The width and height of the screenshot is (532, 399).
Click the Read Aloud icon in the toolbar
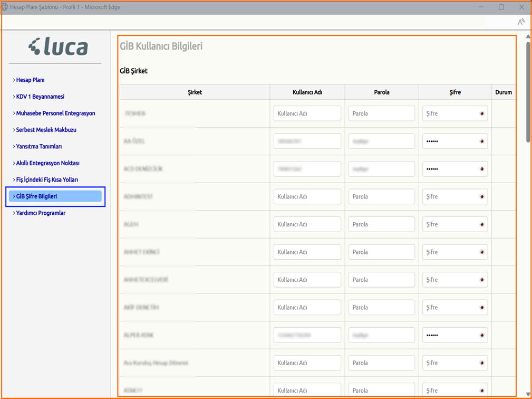pos(521,22)
